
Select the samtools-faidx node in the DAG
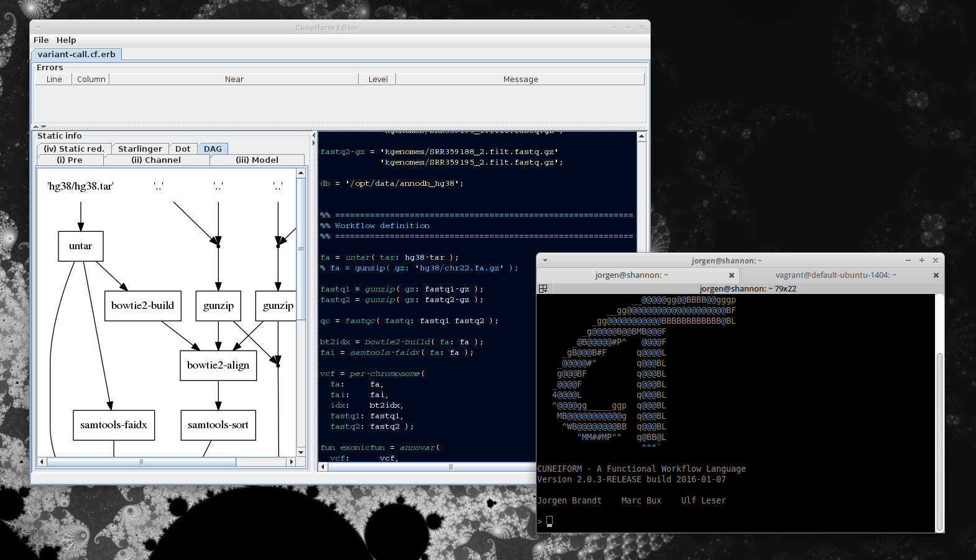click(x=114, y=425)
